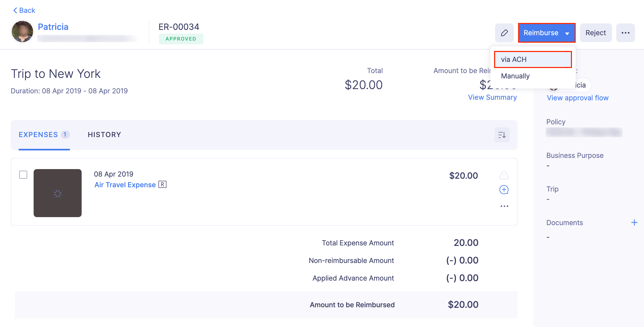Open the View Summary link
Viewport: 644px width, 327px height.
point(492,97)
